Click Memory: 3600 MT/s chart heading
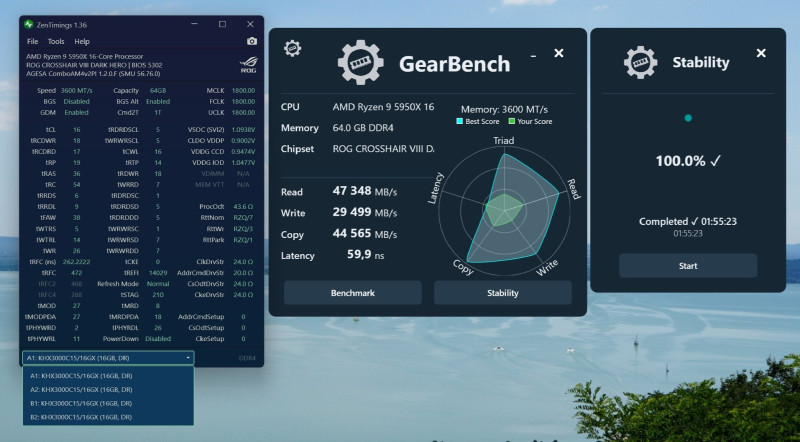The height and width of the screenshot is (442, 800). pos(504,109)
